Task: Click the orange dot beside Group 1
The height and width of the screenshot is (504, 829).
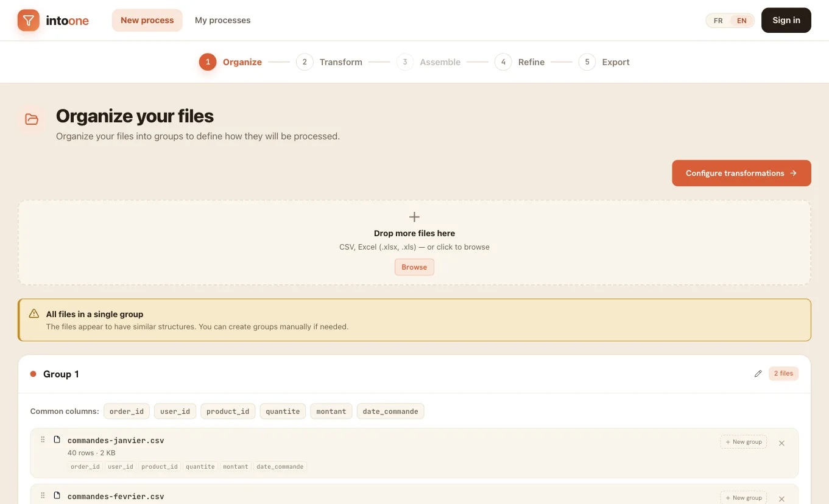Action: coord(34,374)
